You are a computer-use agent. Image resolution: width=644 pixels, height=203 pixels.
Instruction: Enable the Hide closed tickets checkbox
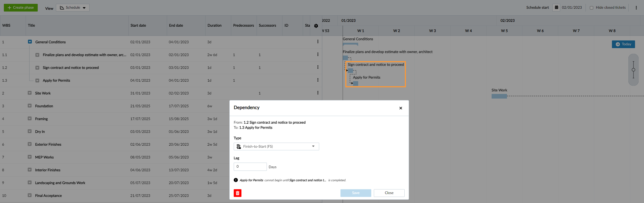point(591,8)
